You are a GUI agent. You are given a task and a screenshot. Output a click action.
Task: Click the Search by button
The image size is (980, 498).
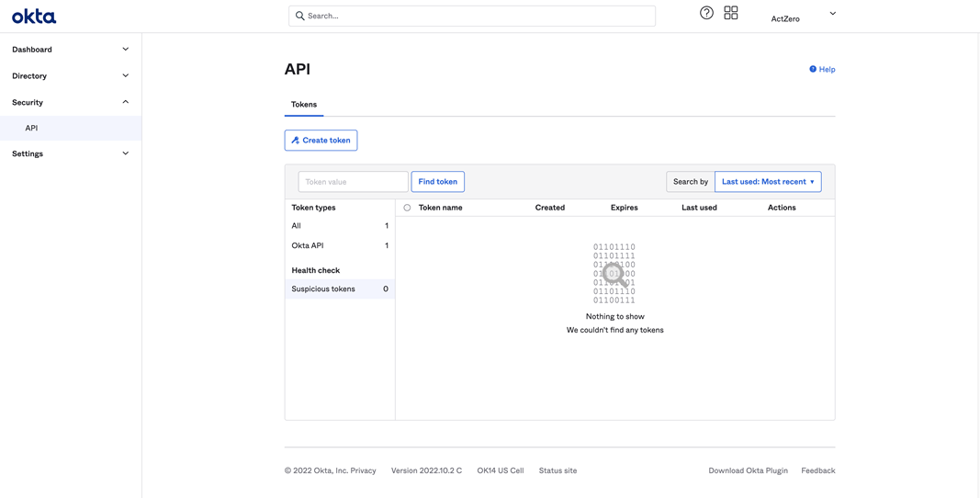[690, 181]
